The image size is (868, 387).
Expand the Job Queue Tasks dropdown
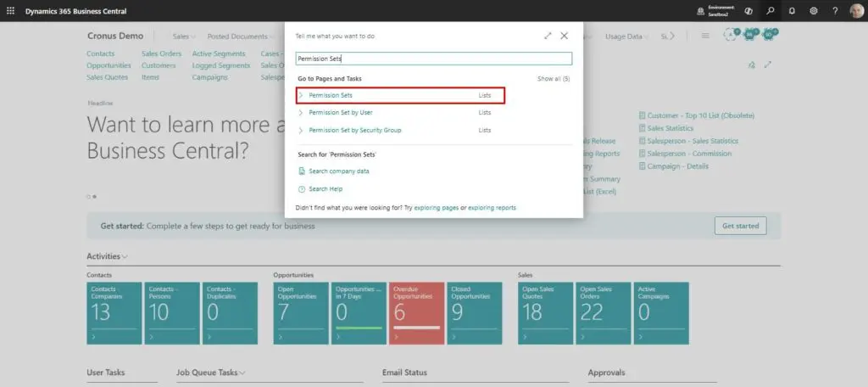(x=242, y=373)
